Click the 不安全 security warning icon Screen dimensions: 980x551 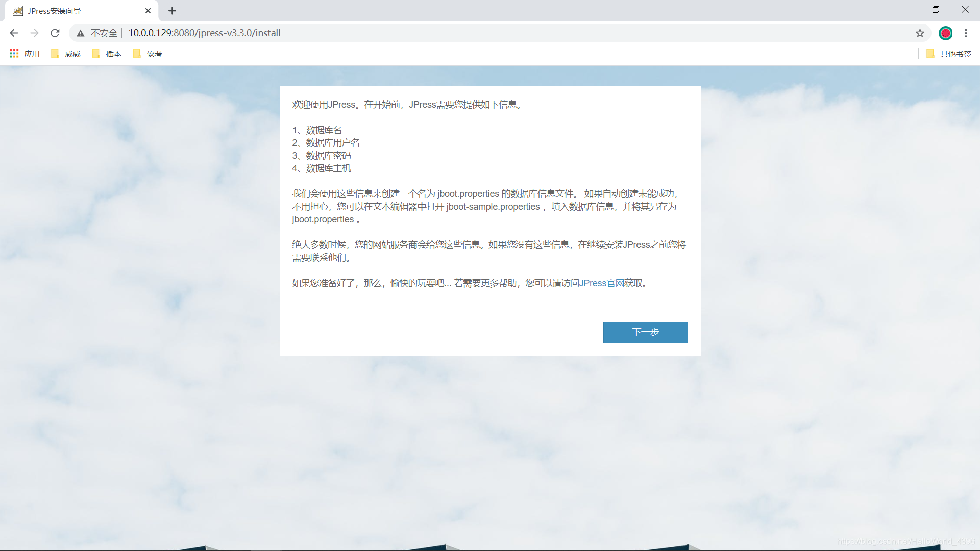80,33
